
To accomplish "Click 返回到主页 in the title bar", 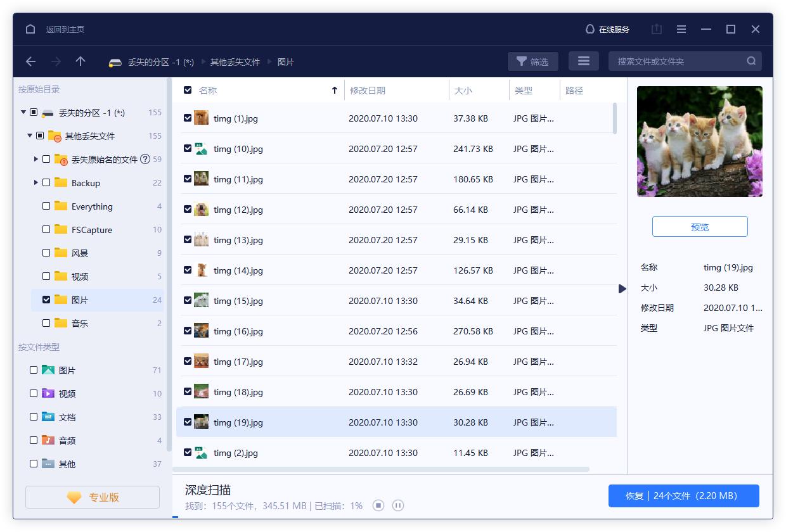I will (66, 29).
